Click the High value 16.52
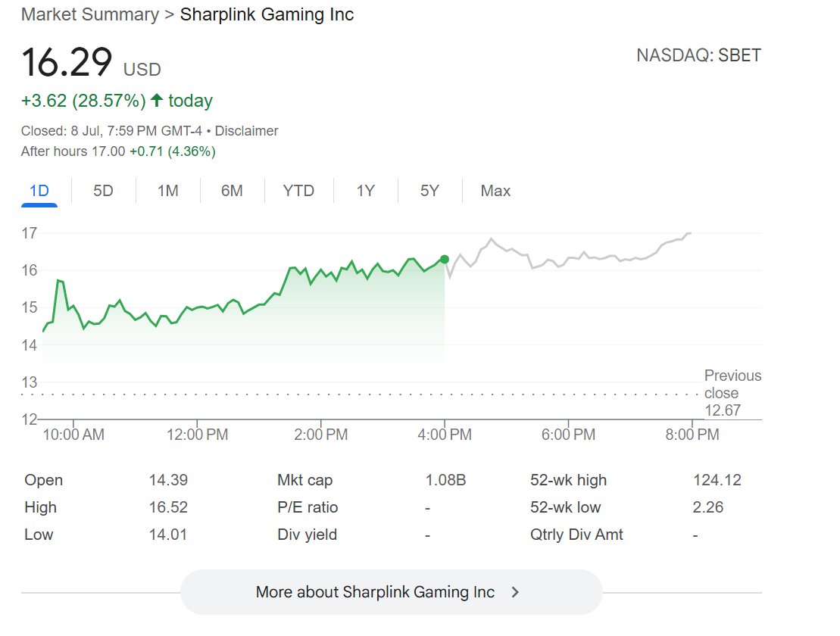840x636 pixels. point(168,507)
